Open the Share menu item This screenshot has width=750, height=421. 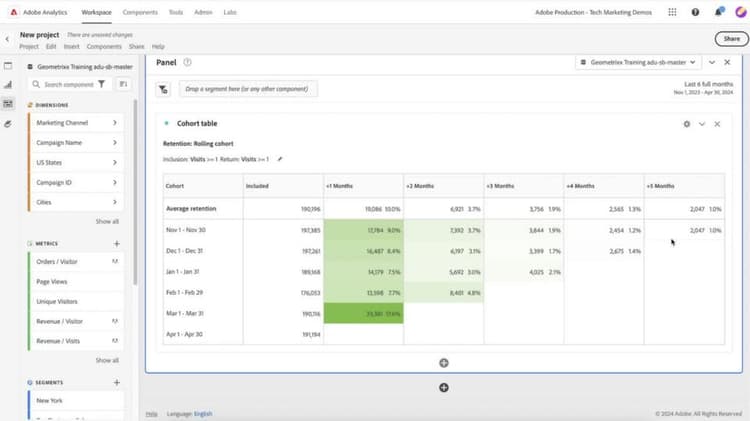click(x=136, y=46)
